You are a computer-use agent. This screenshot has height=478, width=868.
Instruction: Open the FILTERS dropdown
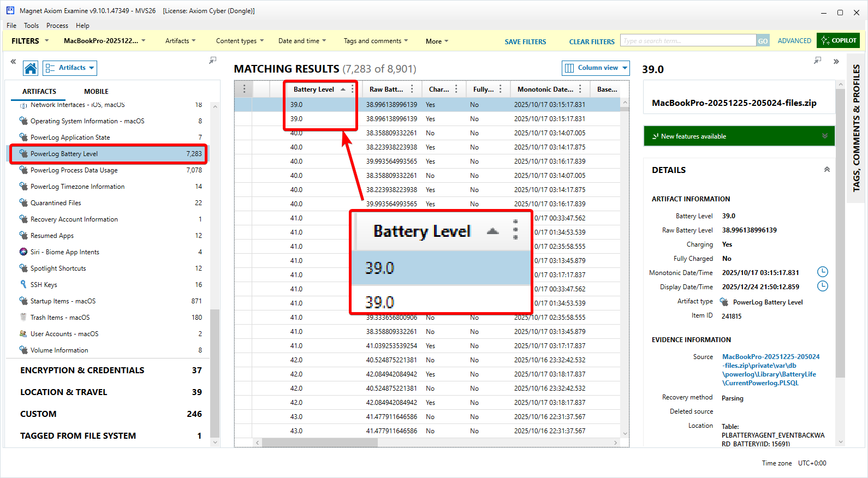tap(30, 41)
